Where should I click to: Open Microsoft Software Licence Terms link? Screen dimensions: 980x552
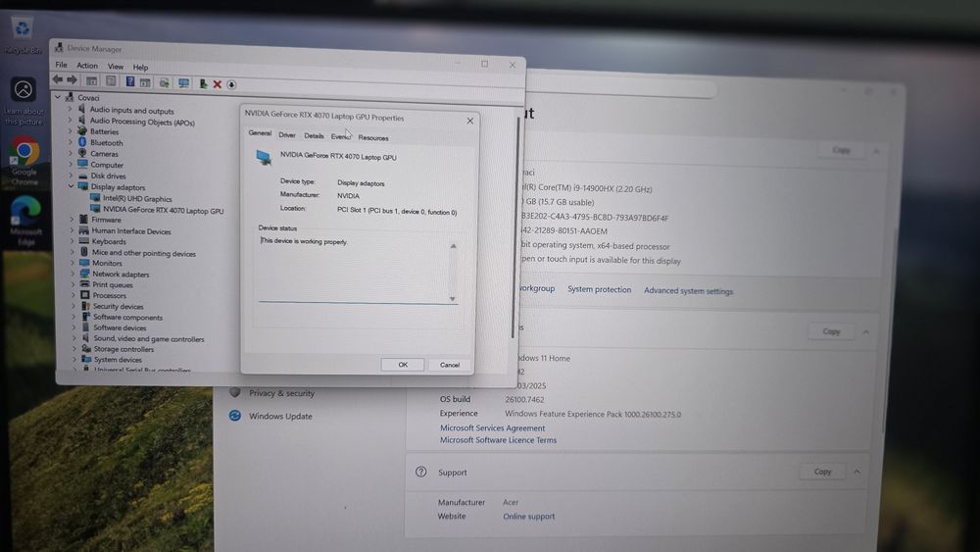coord(498,440)
